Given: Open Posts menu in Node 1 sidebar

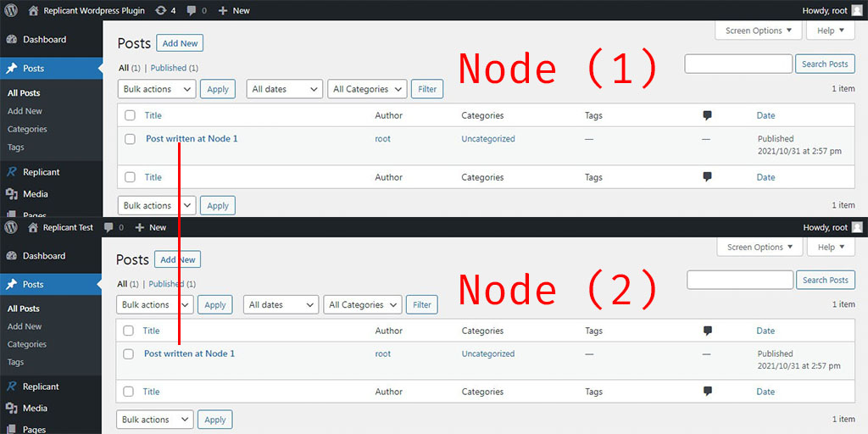Looking at the screenshot, I should [x=51, y=68].
